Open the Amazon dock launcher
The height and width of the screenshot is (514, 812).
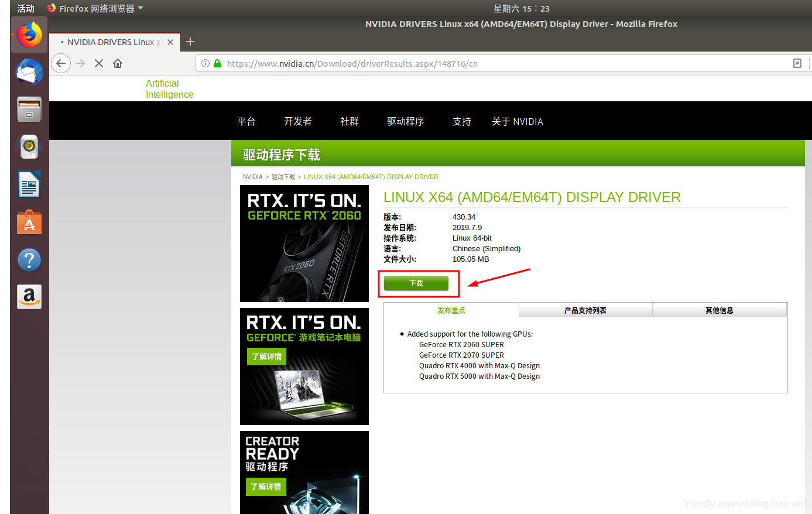pyautogui.click(x=29, y=297)
